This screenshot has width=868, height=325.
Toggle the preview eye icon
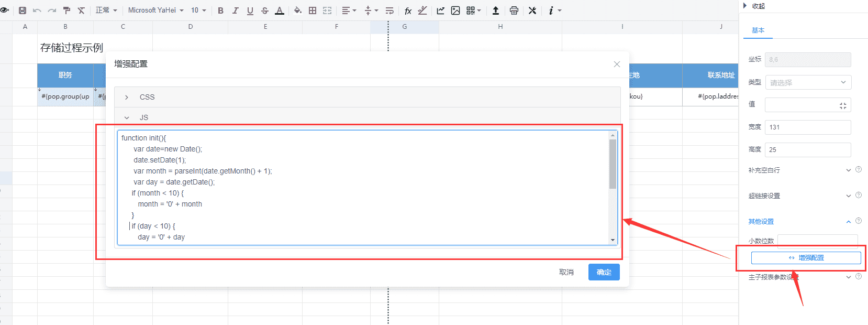point(5,10)
